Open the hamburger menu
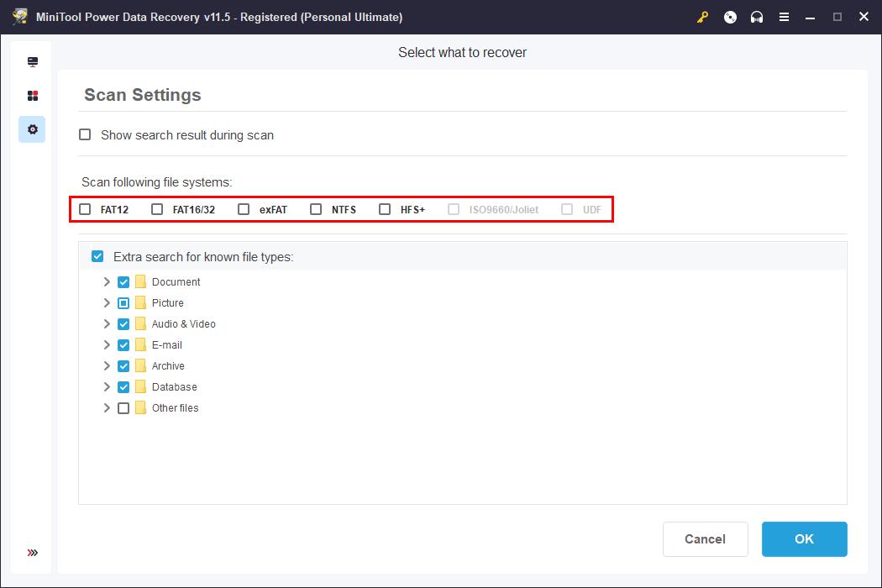 pos(784,18)
